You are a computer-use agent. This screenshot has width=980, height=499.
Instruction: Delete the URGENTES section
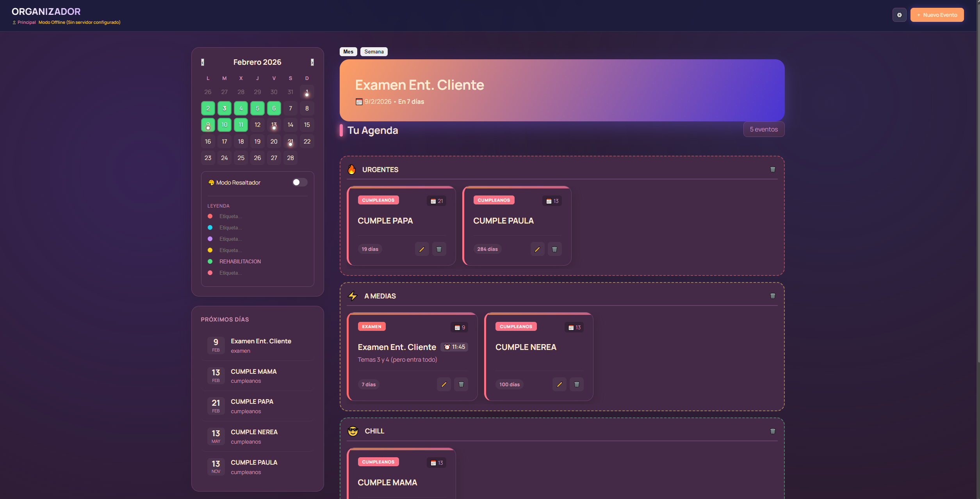tap(772, 170)
